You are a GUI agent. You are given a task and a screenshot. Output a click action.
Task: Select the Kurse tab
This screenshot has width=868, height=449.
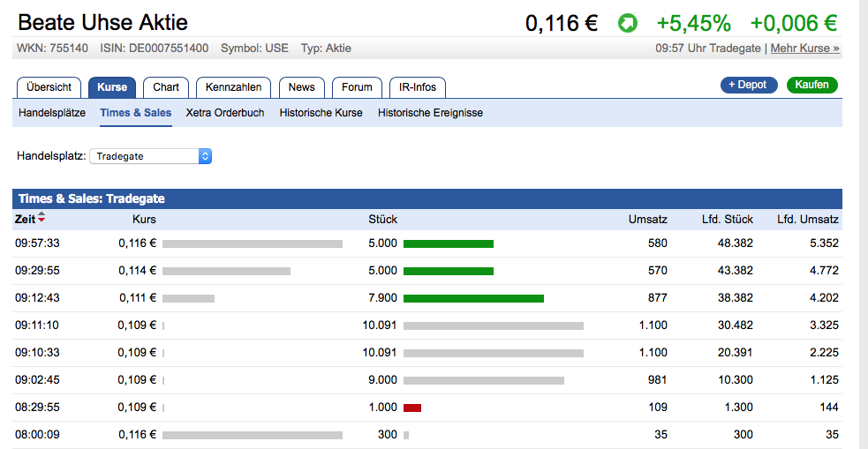112,86
